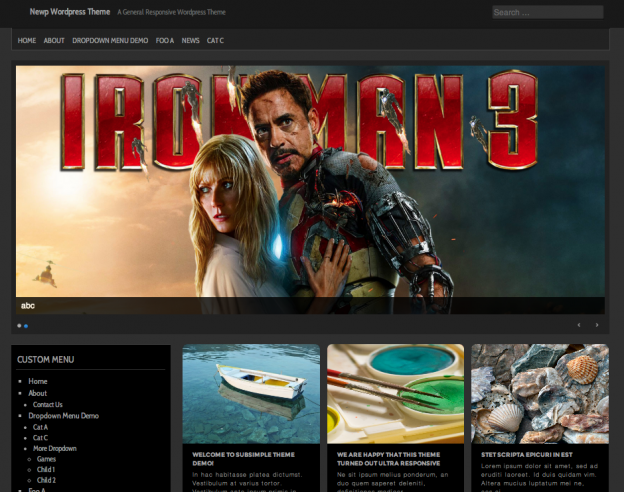Open Cat C in sidebar menu
624x492 pixels.
click(40, 438)
